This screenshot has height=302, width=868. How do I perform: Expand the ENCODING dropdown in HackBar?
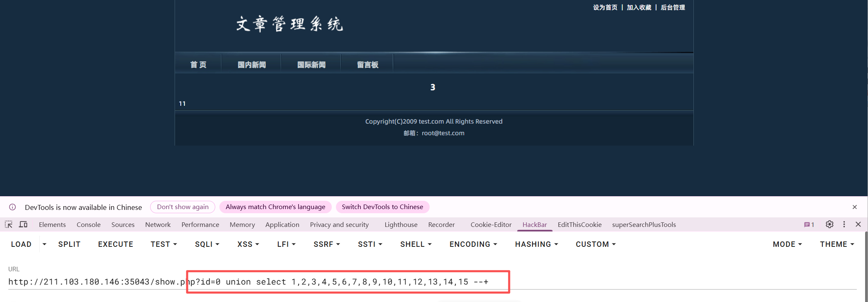click(473, 244)
